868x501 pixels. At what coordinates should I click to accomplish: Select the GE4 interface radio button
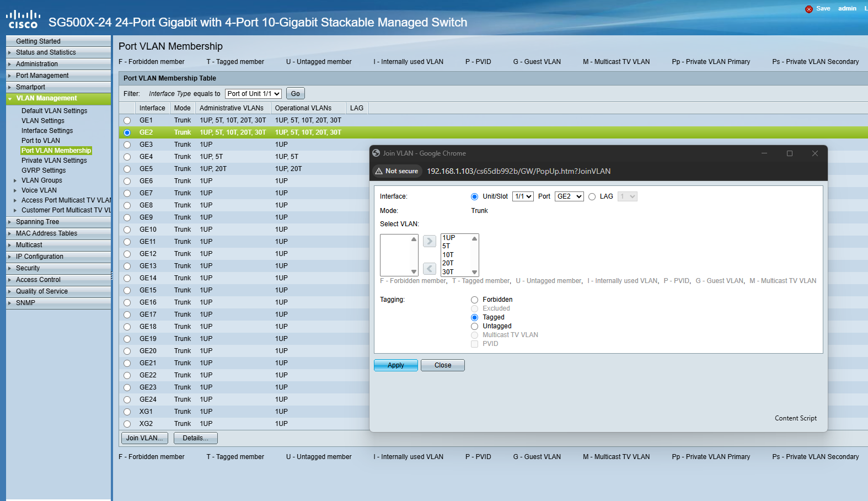pyautogui.click(x=127, y=157)
